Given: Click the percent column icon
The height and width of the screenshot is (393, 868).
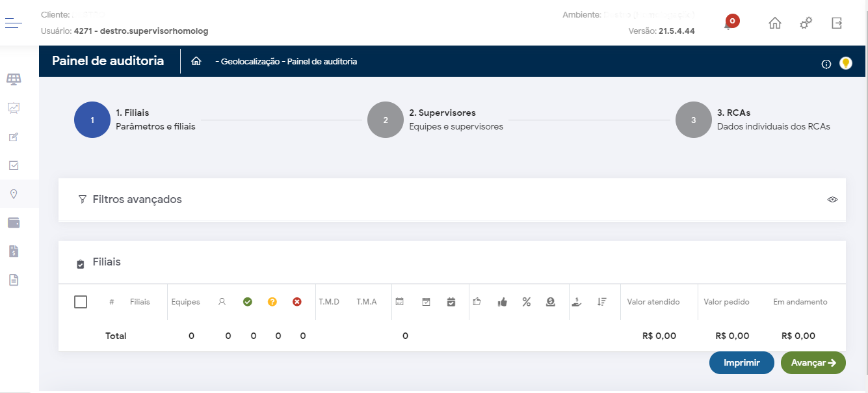Looking at the screenshot, I should coord(527,302).
